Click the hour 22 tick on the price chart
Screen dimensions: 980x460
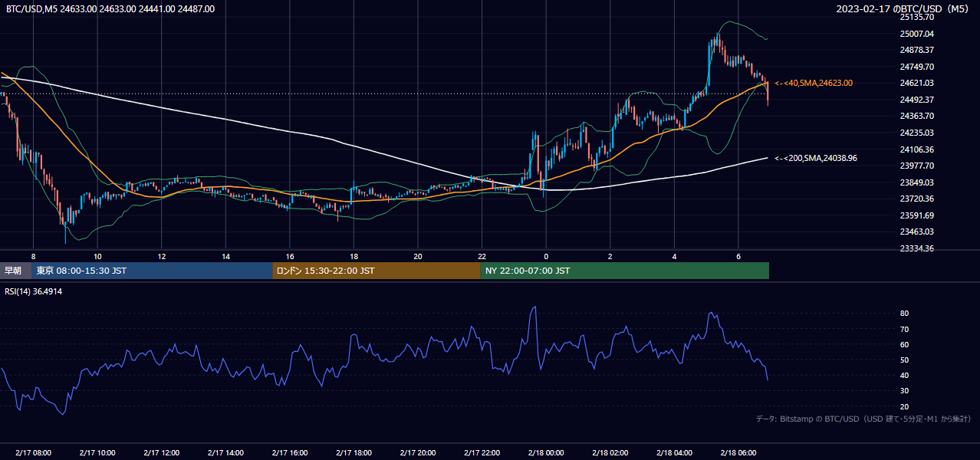[x=482, y=256]
